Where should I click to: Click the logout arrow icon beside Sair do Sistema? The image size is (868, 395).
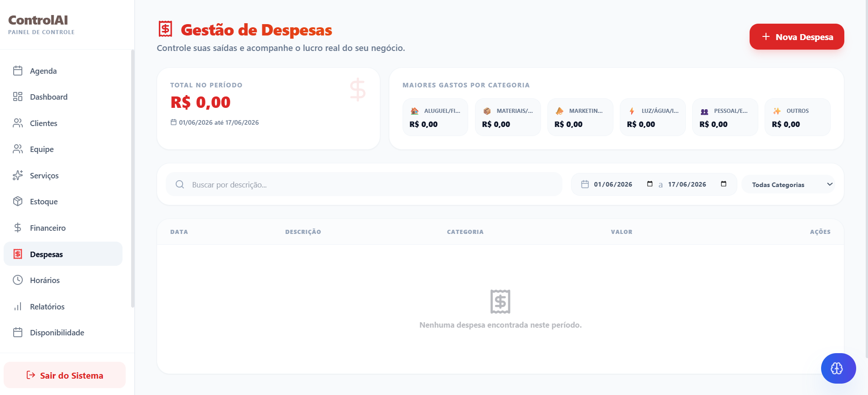click(31, 375)
